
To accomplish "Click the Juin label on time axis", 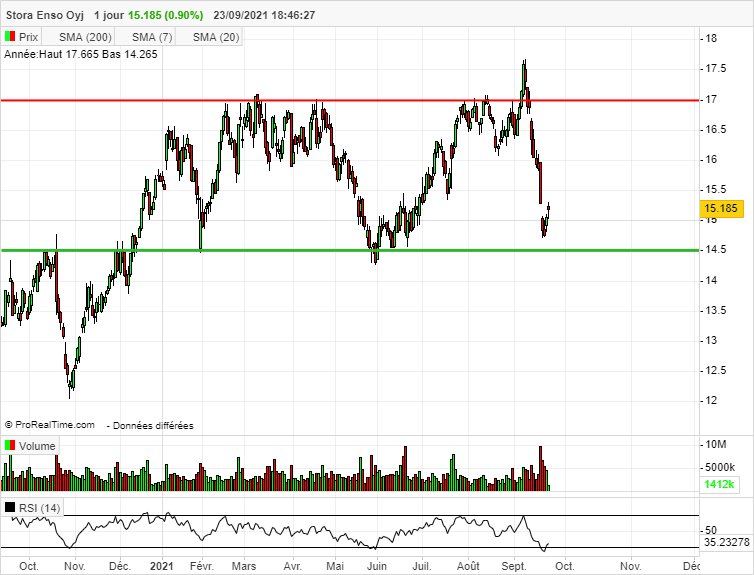I will pyautogui.click(x=377, y=566).
